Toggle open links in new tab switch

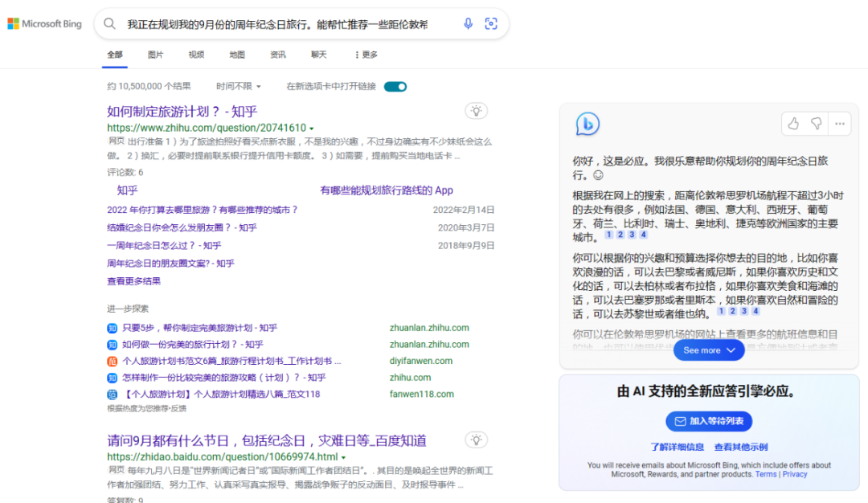395,86
